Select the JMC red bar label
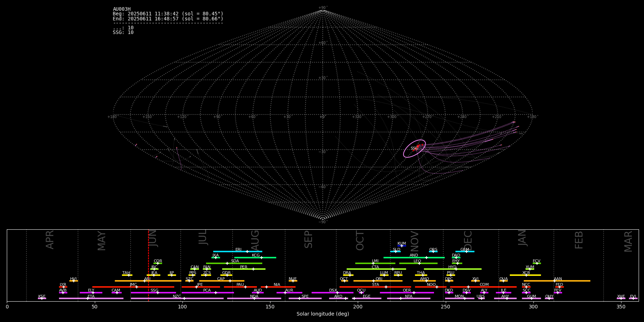This screenshot has width=644, height=322. [x=133, y=285]
